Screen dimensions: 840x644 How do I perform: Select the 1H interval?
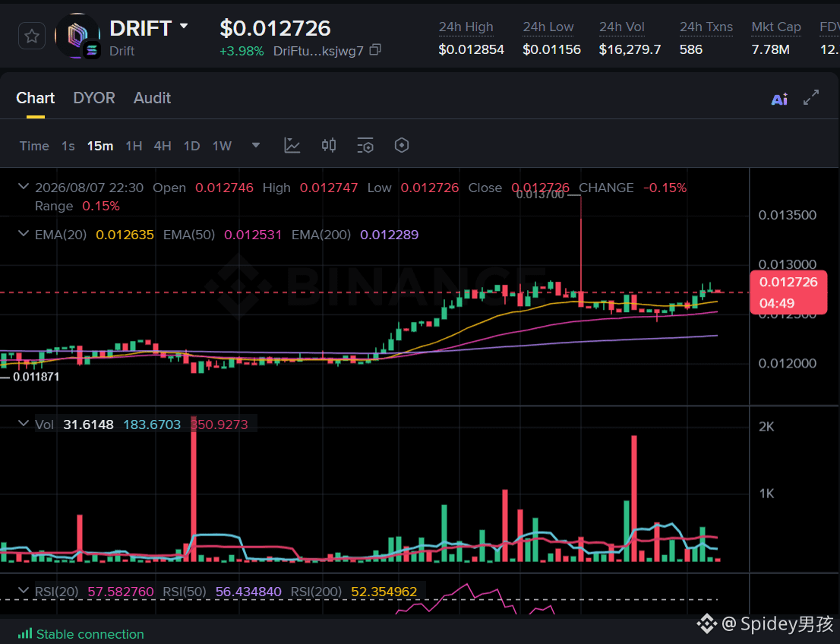point(134,146)
